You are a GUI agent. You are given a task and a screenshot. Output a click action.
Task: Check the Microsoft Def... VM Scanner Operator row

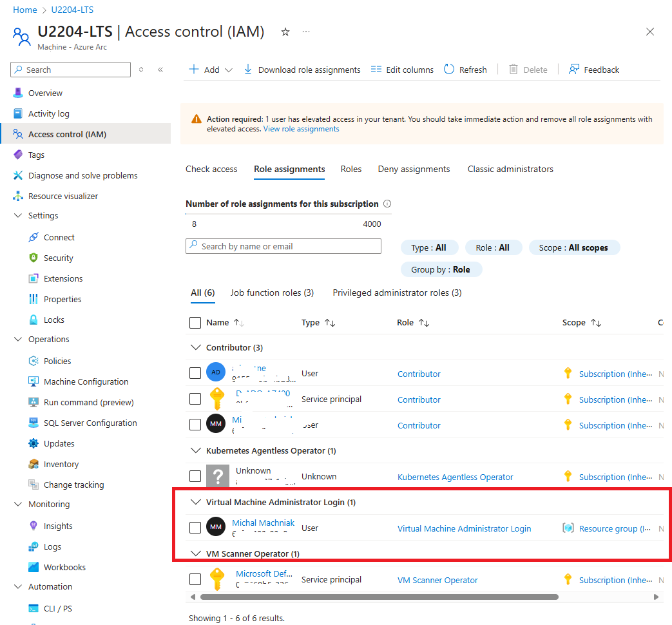click(x=195, y=579)
